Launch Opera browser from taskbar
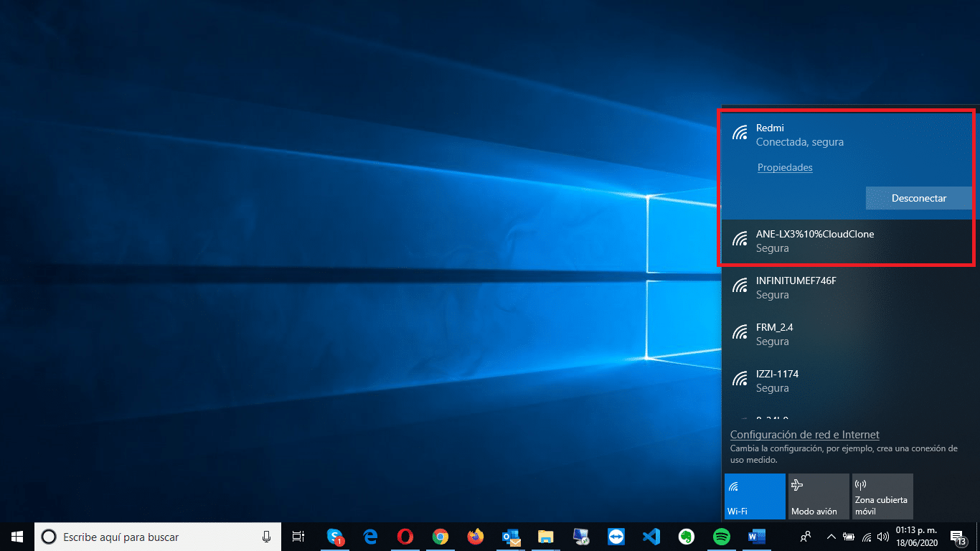 [x=405, y=537]
